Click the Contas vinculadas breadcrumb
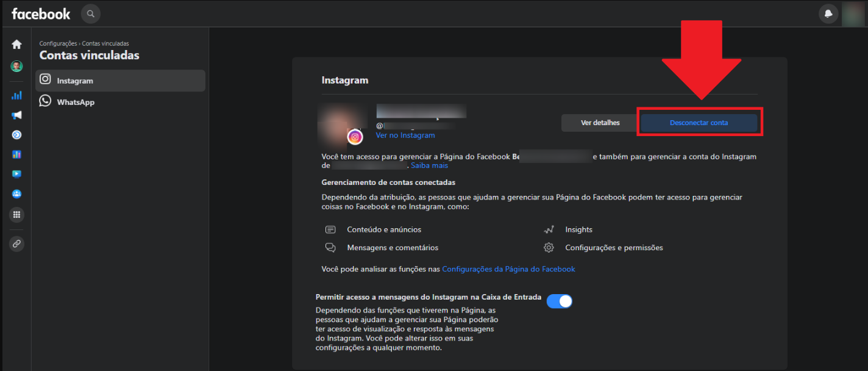Screen dimensions: 868x371 tap(105, 43)
